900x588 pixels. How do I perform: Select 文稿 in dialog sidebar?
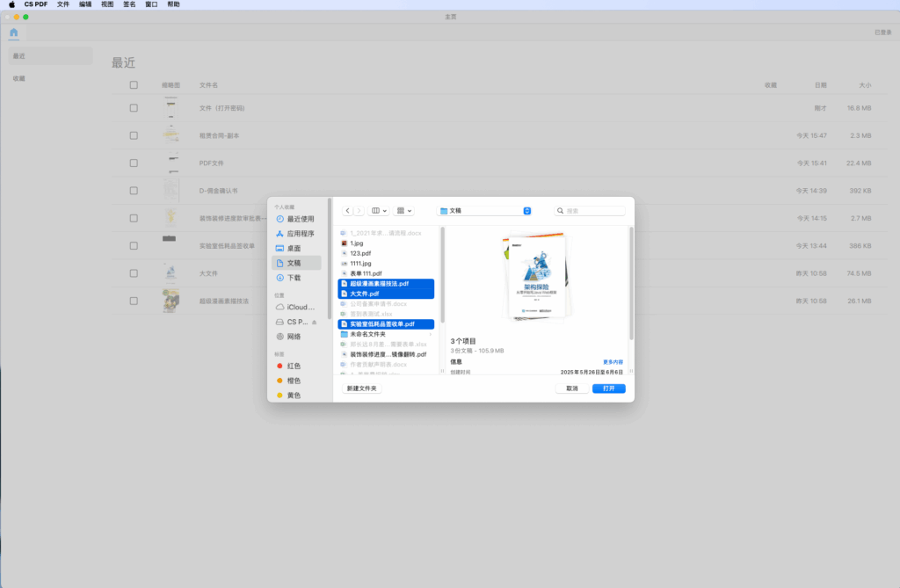296,263
